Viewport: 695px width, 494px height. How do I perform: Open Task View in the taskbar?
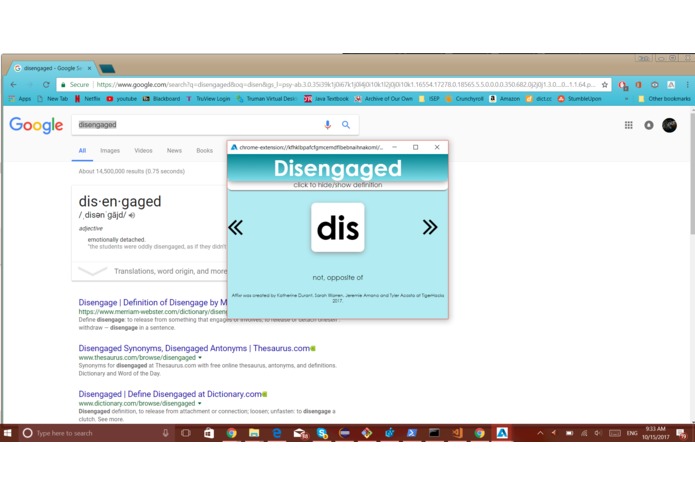coord(186,433)
